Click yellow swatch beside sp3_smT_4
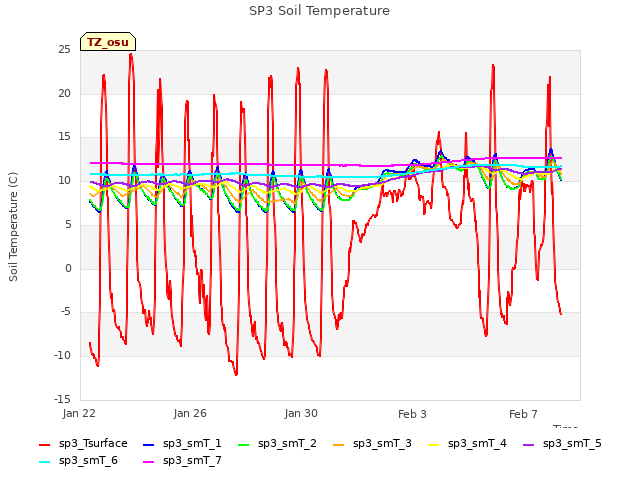 434,444
